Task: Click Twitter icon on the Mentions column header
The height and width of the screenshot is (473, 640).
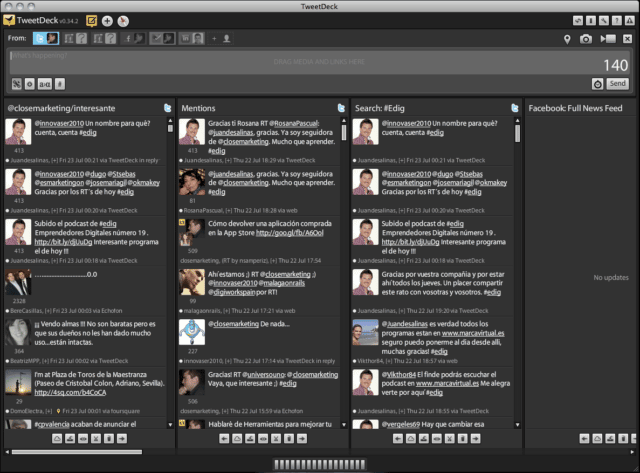Action: point(341,108)
